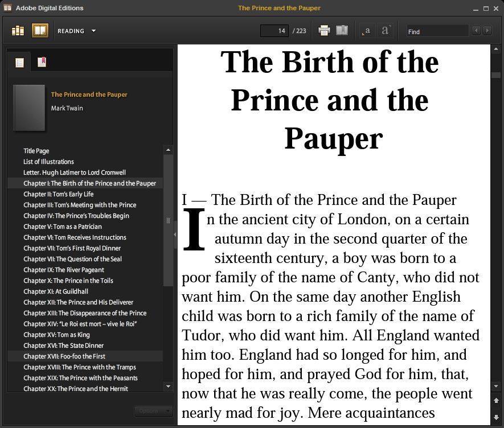Jump to Chapter XI: At Guildhall
Viewport: 504px width, 428px height.
56,291
